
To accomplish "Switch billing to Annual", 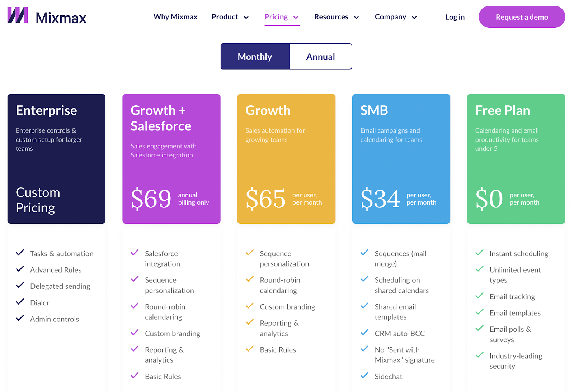I will [320, 57].
